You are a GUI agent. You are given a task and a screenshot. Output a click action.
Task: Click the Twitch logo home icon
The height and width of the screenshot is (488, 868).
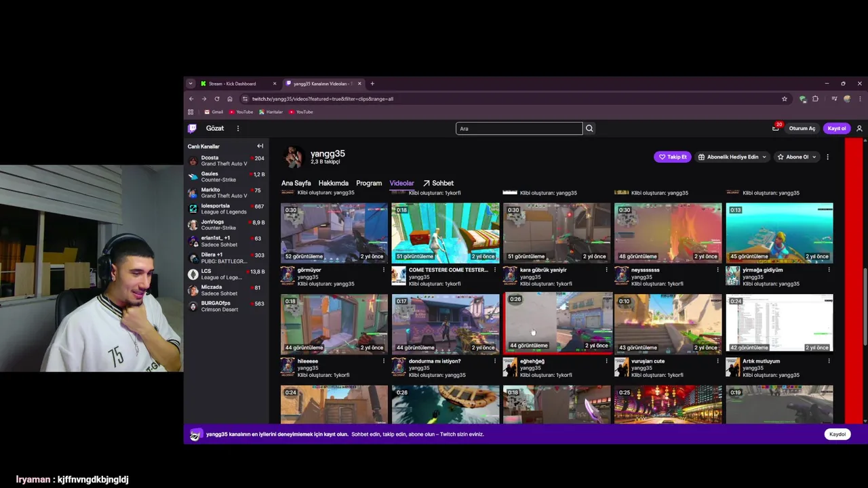point(193,128)
